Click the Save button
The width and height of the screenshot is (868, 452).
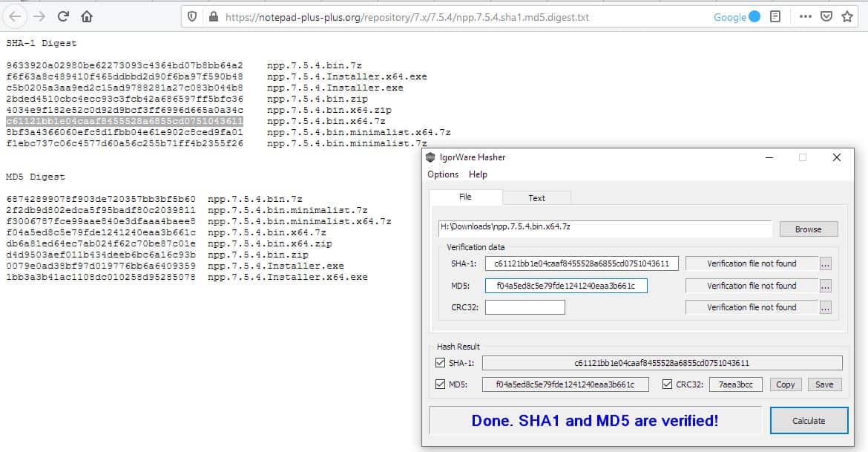pos(824,384)
